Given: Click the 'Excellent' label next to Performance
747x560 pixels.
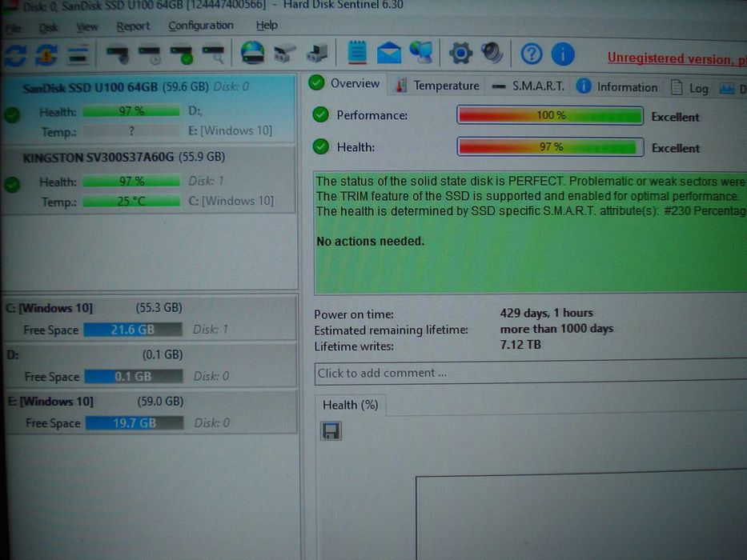Looking at the screenshot, I should [x=675, y=117].
